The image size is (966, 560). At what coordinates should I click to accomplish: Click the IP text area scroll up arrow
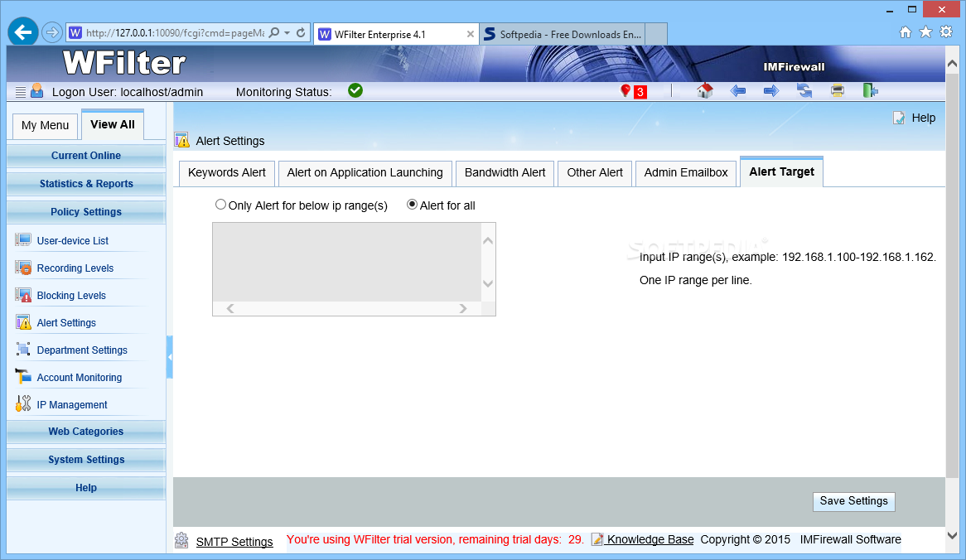pyautogui.click(x=488, y=241)
